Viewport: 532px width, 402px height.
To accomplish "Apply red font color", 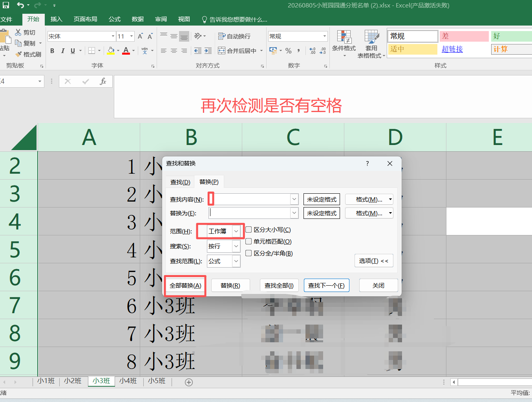I will [x=126, y=51].
